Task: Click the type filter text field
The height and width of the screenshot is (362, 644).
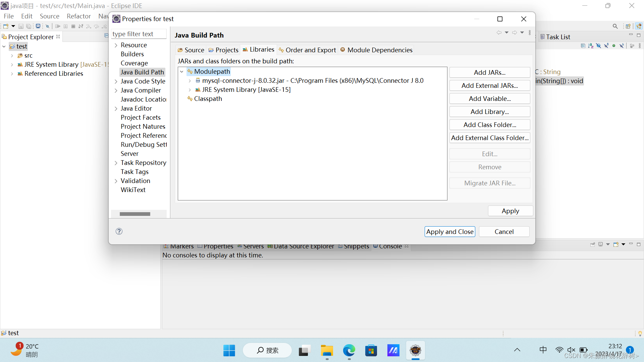Action: tap(139, 34)
